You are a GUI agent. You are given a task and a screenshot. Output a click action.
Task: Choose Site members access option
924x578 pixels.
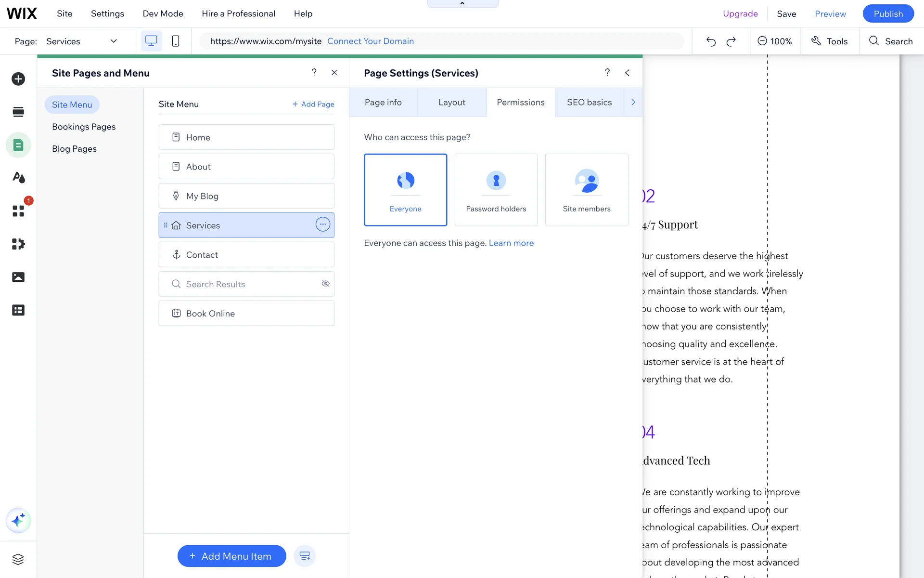[x=586, y=190]
